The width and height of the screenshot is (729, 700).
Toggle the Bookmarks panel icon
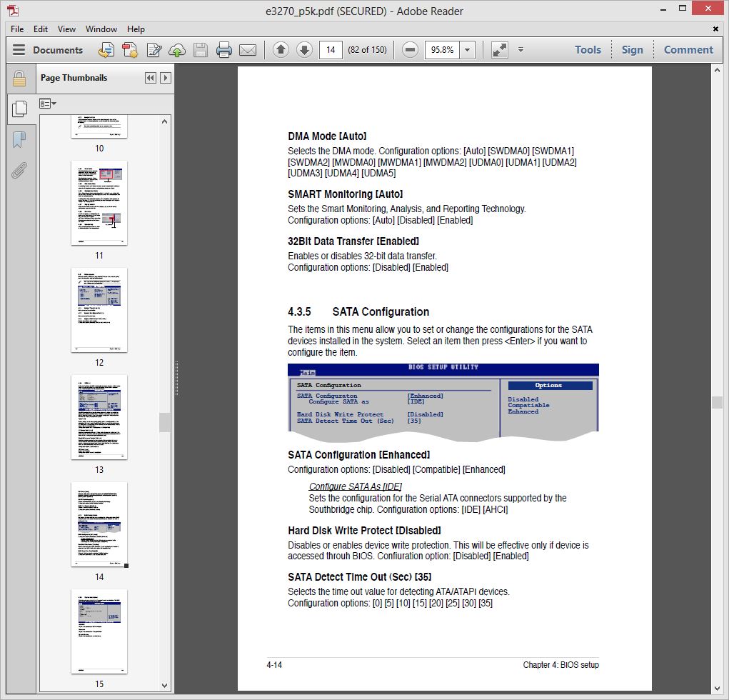[19, 139]
